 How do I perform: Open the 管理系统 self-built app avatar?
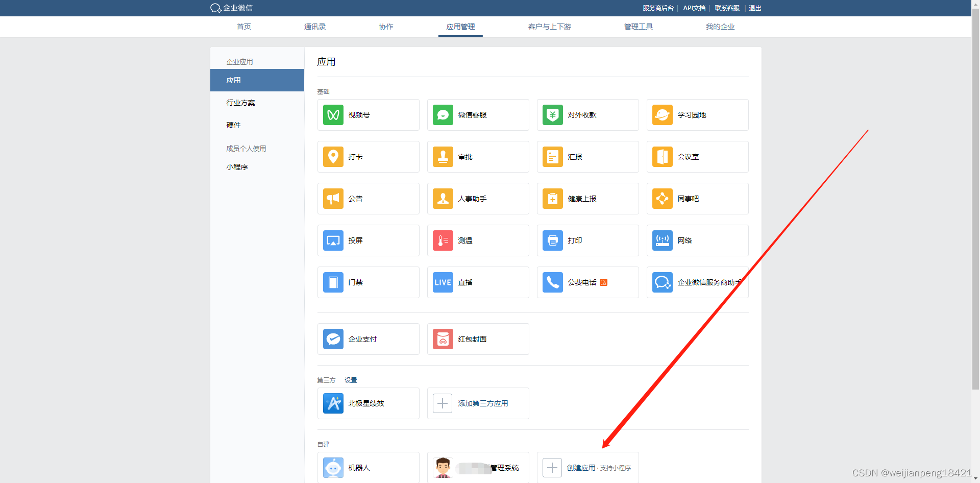pyautogui.click(x=443, y=468)
